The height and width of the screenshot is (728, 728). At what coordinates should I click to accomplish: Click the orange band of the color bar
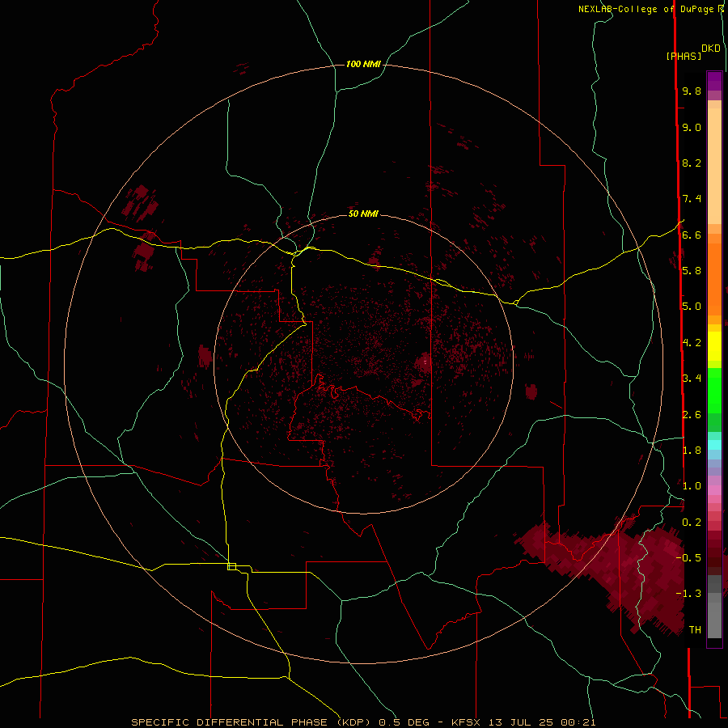714,280
